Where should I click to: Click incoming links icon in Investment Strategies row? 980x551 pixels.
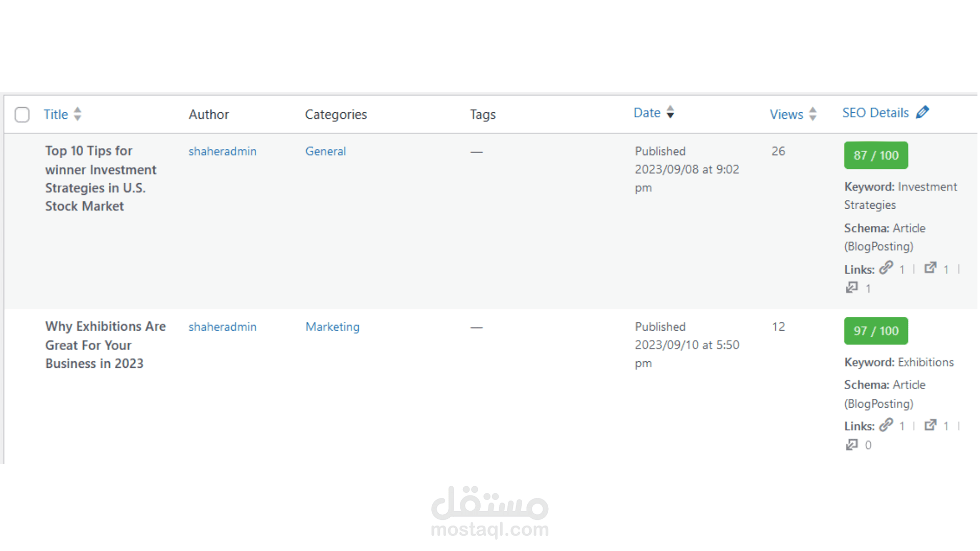coord(851,288)
